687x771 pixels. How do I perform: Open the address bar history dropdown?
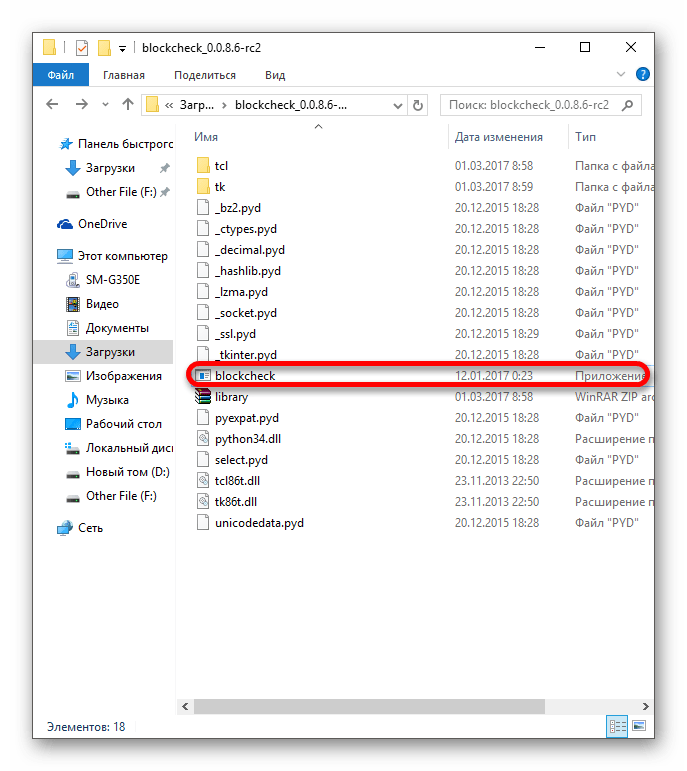[398, 105]
